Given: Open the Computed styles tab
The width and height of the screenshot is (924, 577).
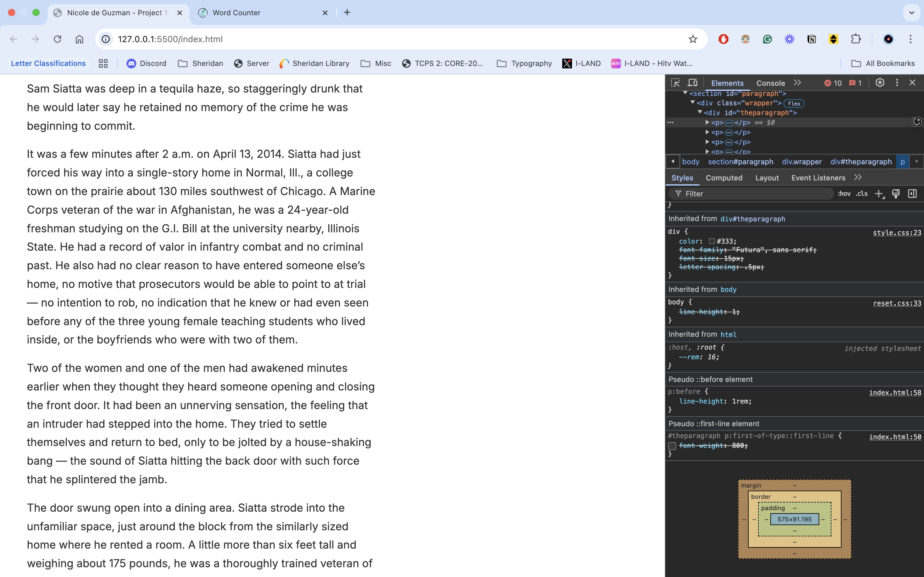Looking at the screenshot, I should click(x=724, y=178).
